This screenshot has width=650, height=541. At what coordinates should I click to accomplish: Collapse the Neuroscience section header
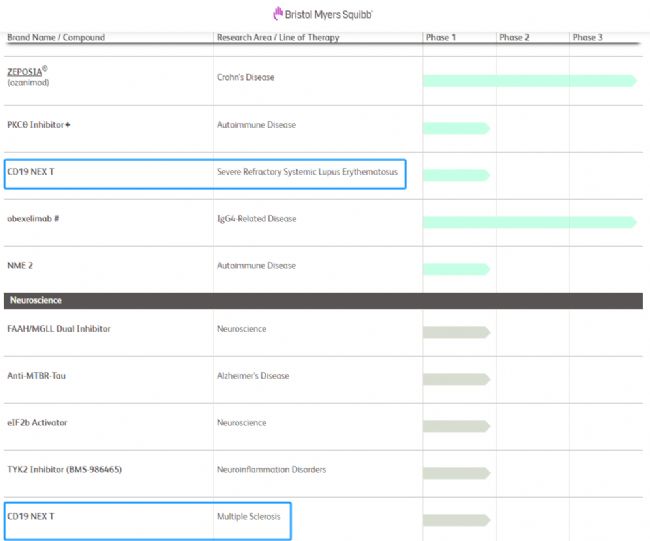click(x=323, y=301)
